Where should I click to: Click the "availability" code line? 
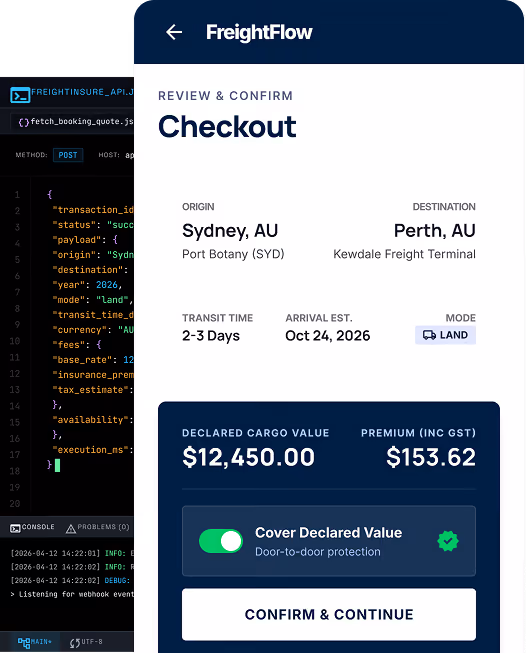(x=92, y=420)
